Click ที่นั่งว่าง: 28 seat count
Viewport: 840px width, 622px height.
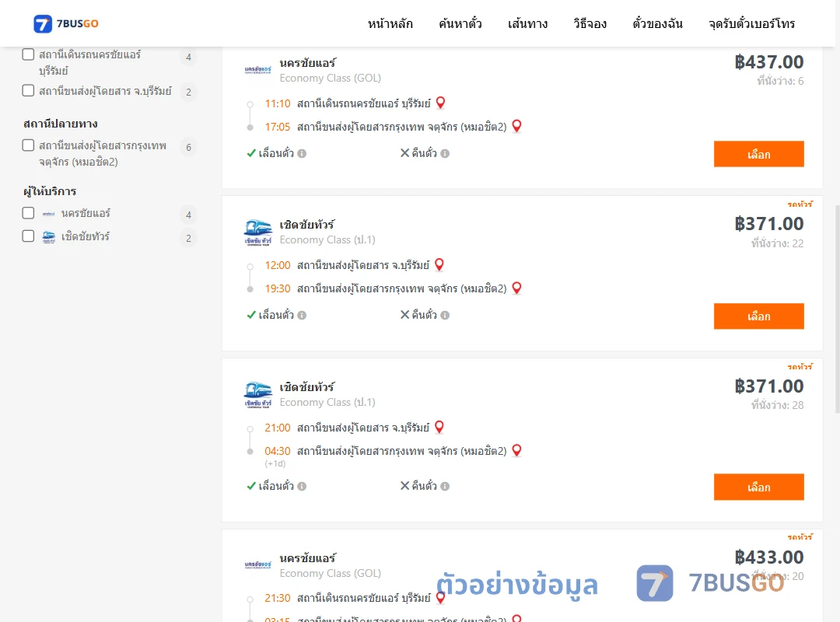point(777,406)
